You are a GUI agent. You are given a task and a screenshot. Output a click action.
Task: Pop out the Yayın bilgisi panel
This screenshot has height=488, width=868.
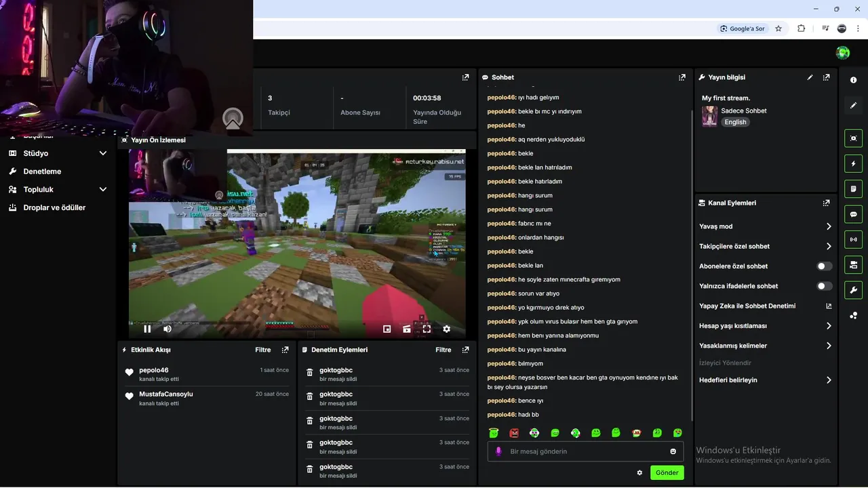pyautogui.click(x=826, y=77)
